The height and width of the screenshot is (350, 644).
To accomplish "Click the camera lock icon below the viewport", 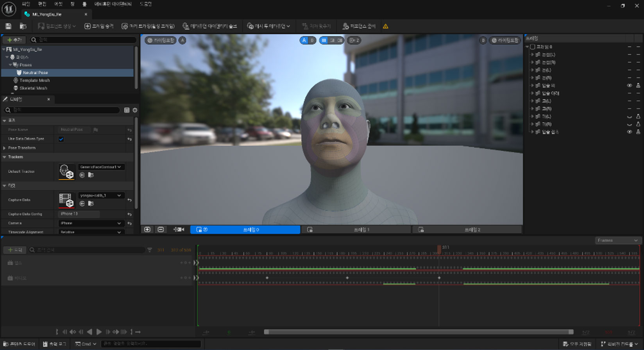I will [x=179, y=230].
